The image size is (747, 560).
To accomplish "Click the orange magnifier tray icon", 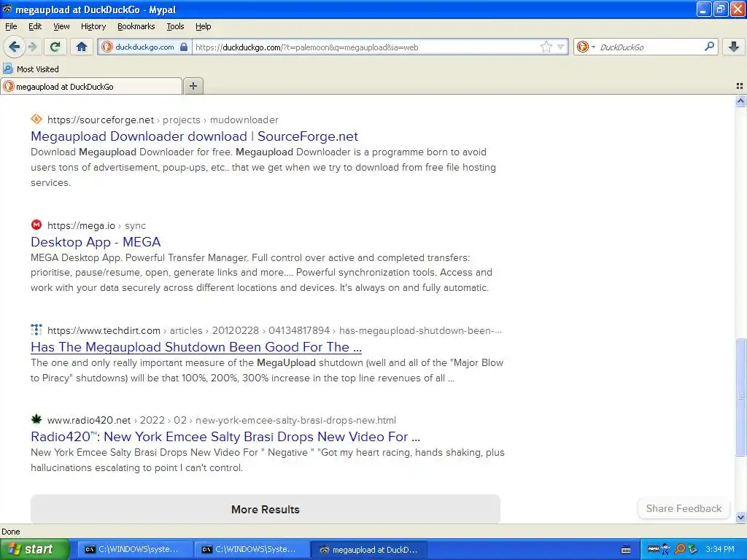I will coord(679,550).
